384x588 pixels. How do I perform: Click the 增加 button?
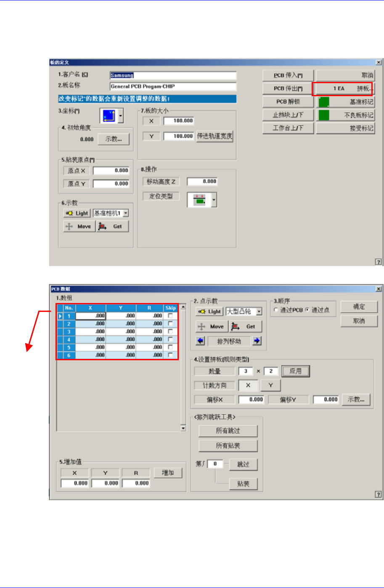tap(168, 473)
